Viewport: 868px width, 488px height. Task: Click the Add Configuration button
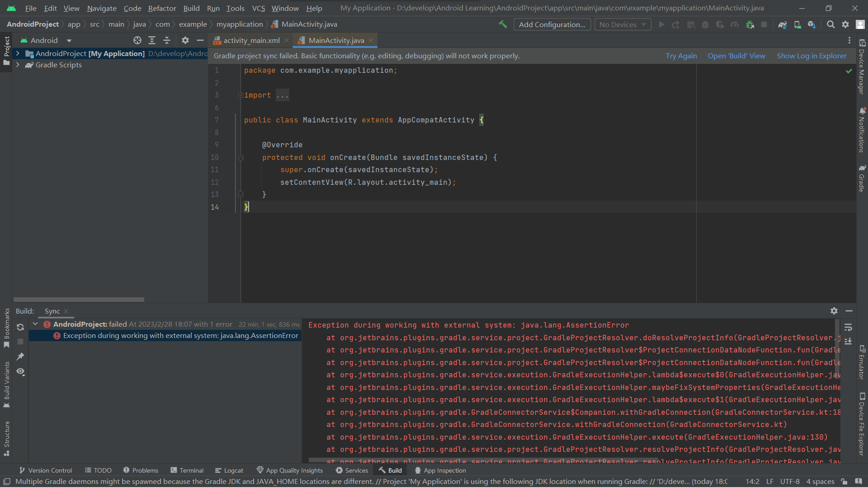point(552,24)
